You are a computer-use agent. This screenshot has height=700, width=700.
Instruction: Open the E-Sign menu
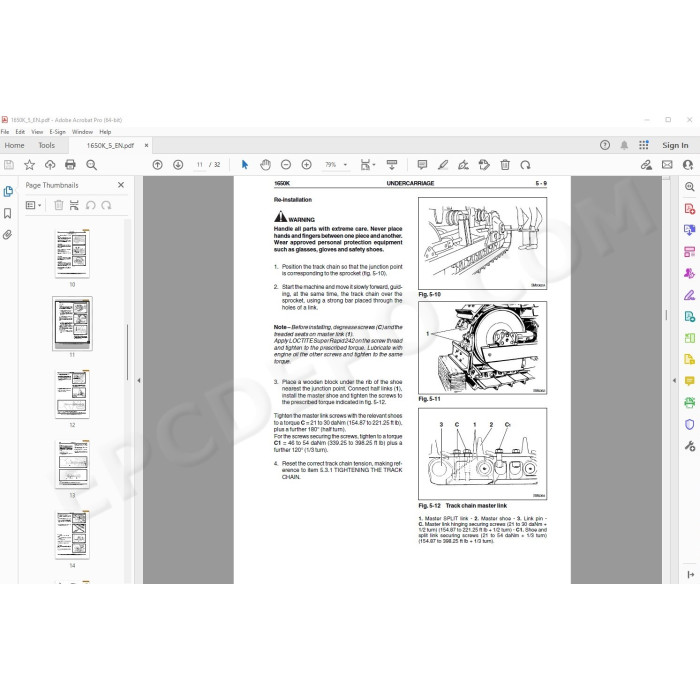[x=58, y=132]
